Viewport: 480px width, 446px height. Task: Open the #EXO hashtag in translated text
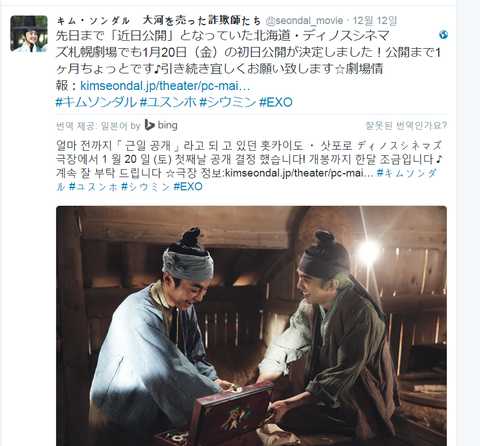(188, 187)
